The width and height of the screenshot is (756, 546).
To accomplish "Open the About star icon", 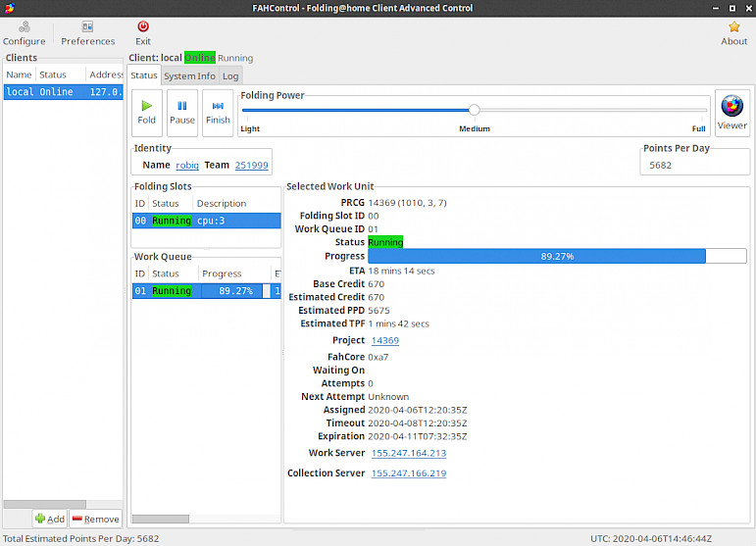I will click(733, 33).
